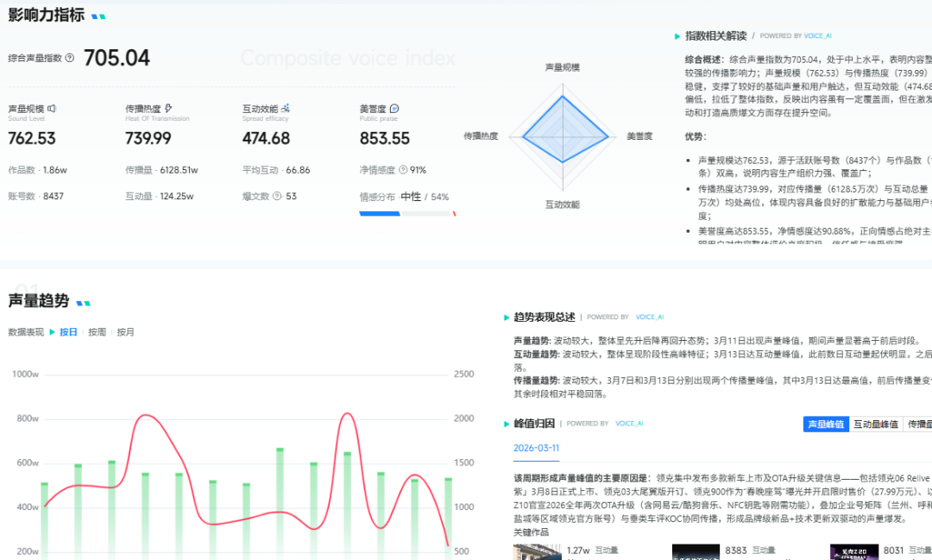Click the speaker icon beside 声量规模
This screenshot has height=560, width=932.
pyautogui.click(x=52, y=107)
